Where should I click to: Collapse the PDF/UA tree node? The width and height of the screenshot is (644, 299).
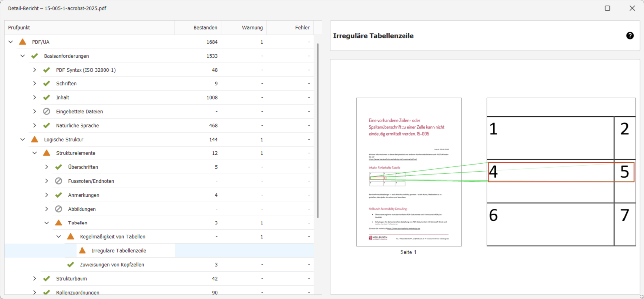[x=11, y=42]
